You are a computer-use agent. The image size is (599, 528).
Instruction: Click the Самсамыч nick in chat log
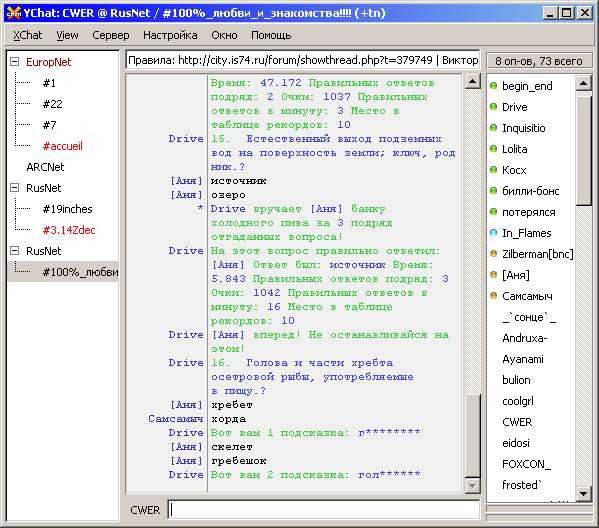[175, 419]
